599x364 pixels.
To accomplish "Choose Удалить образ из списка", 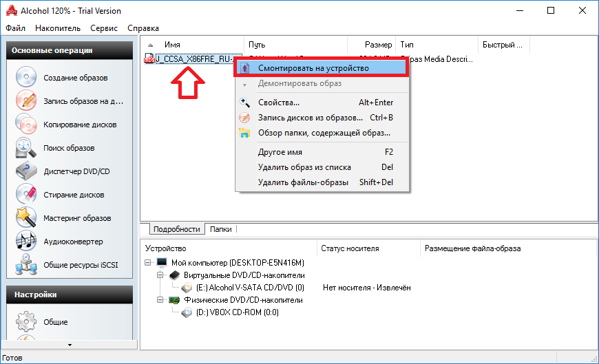I will (322, 167).
